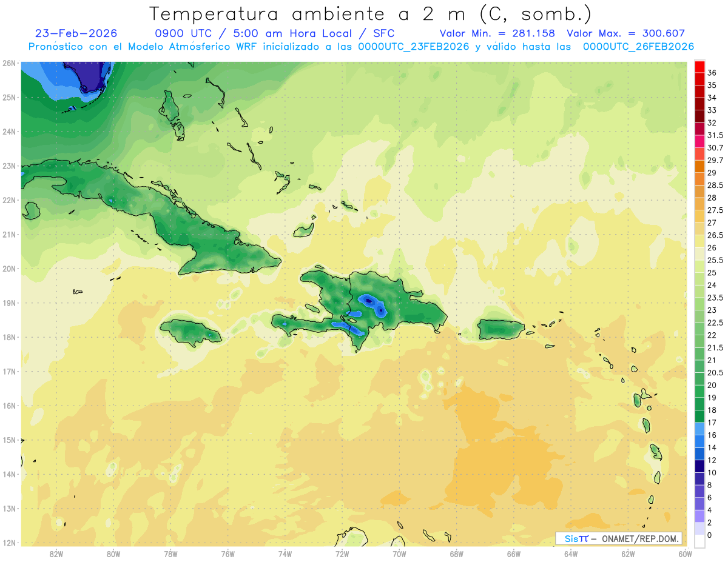Click the '66W' longitude axis label
The width and height of the screenshot is (728, 562).
514,554
